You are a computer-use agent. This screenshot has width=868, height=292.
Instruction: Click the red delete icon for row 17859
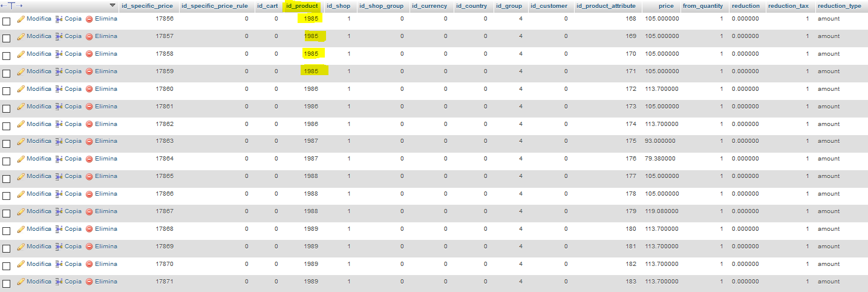click(90, 71)
